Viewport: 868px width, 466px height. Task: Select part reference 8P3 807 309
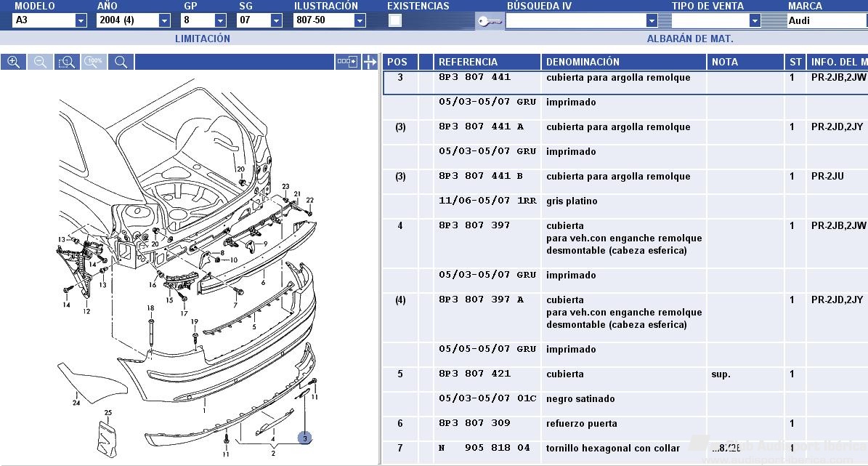coord(474,423)
